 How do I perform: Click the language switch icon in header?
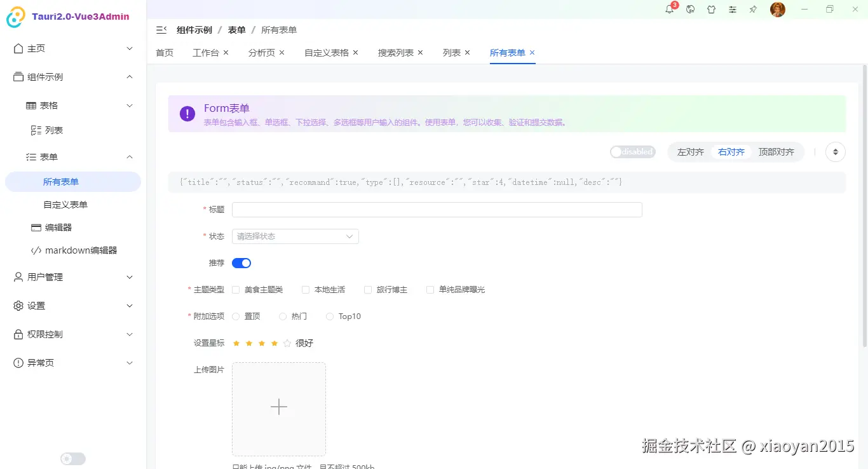tap(690, 10)
